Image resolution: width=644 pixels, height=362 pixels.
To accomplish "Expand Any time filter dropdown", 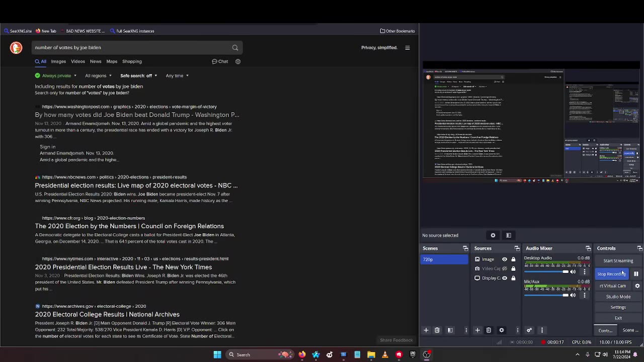I will (x=177, y=76).
